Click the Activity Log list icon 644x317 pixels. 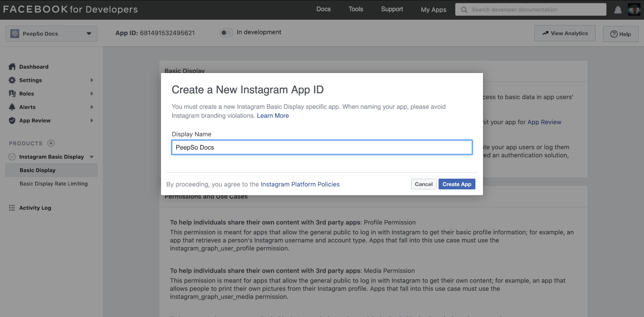click(12, 208)
